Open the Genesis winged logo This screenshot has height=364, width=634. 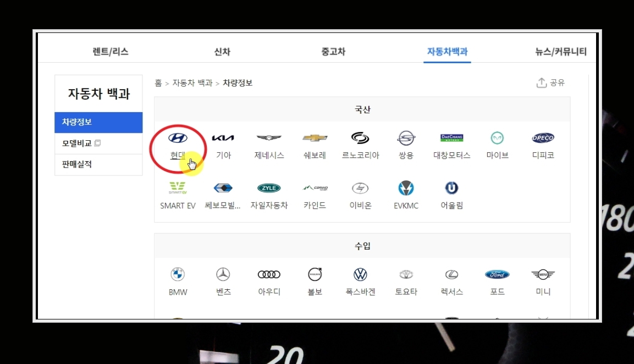269,138
